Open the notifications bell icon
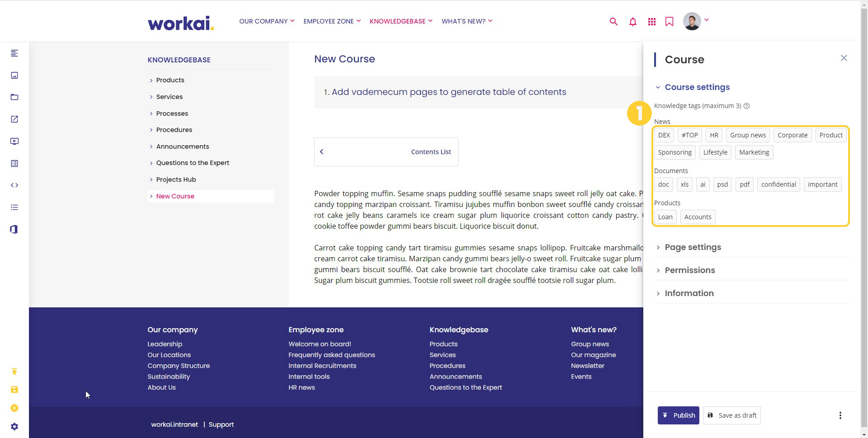This screenshot has height=438, width=868. pyautogui.click(x=633, y=21)
